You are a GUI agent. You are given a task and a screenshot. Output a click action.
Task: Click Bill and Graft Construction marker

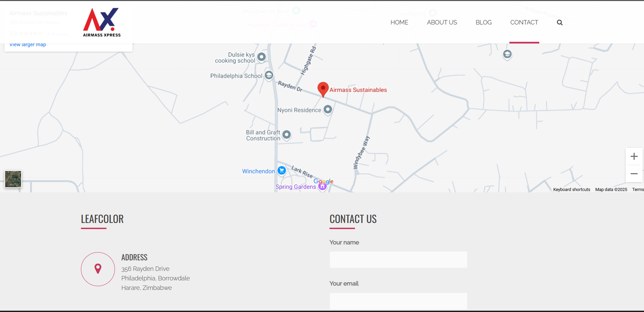287,135
